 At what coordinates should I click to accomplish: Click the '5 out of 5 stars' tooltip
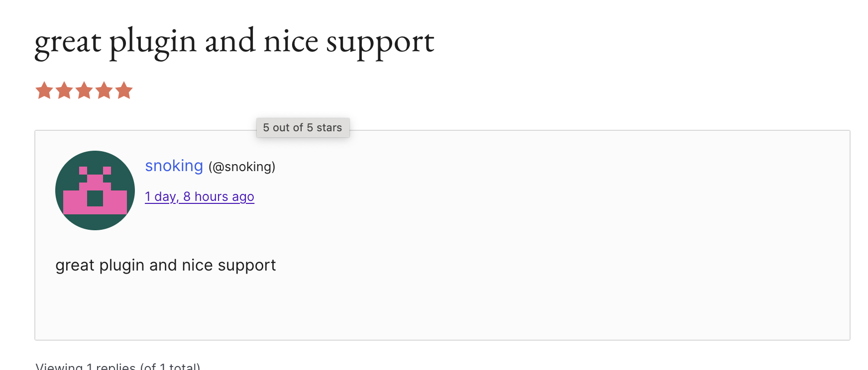click(303, 128)
